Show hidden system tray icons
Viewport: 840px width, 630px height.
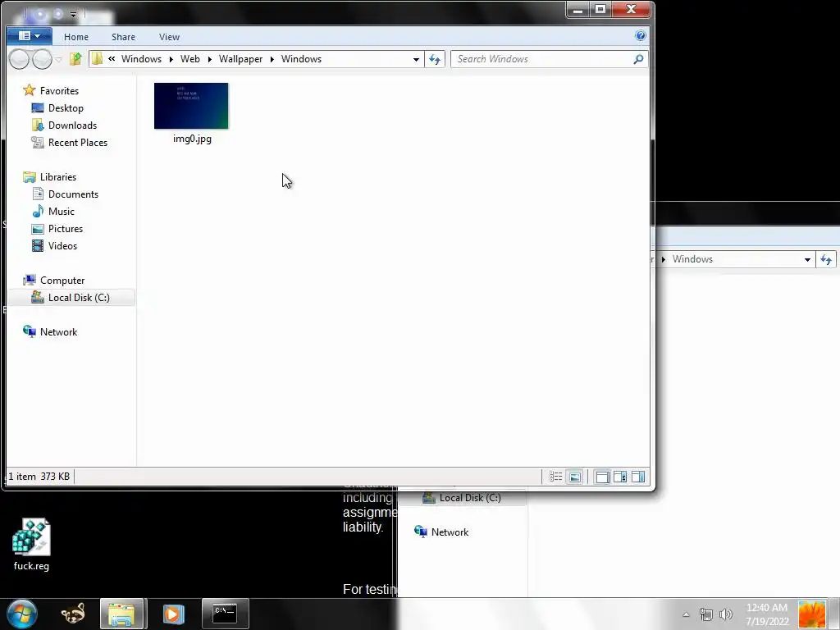[686, 614]
